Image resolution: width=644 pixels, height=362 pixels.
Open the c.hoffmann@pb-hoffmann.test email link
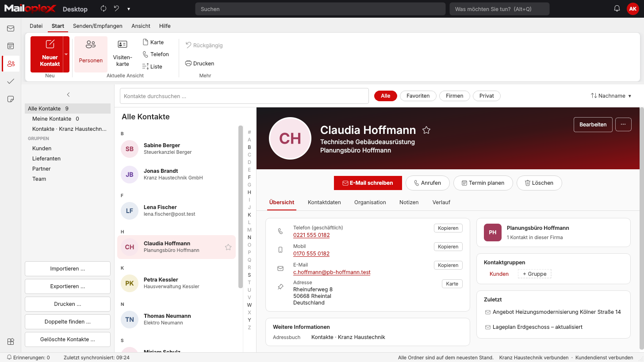pyautogui.click(x=332, y=272)
